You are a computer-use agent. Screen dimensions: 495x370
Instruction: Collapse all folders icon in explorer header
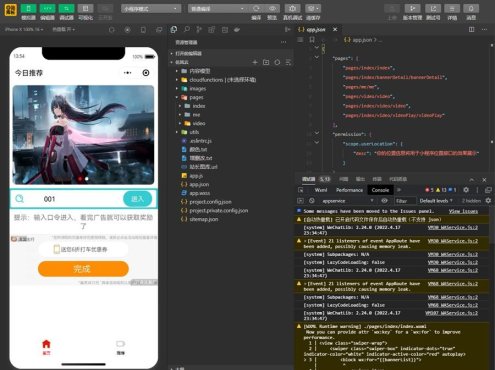coord(288,62)
